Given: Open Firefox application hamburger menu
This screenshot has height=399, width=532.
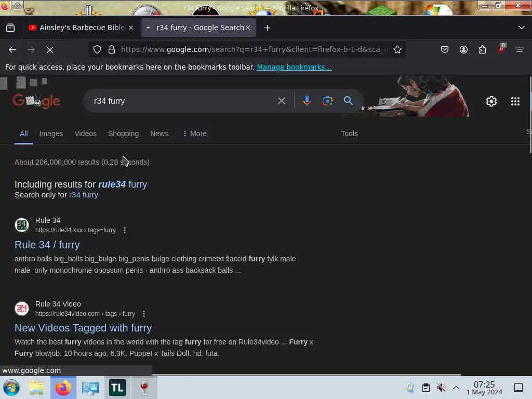Looking at the screenshot, I should [520, 49].
